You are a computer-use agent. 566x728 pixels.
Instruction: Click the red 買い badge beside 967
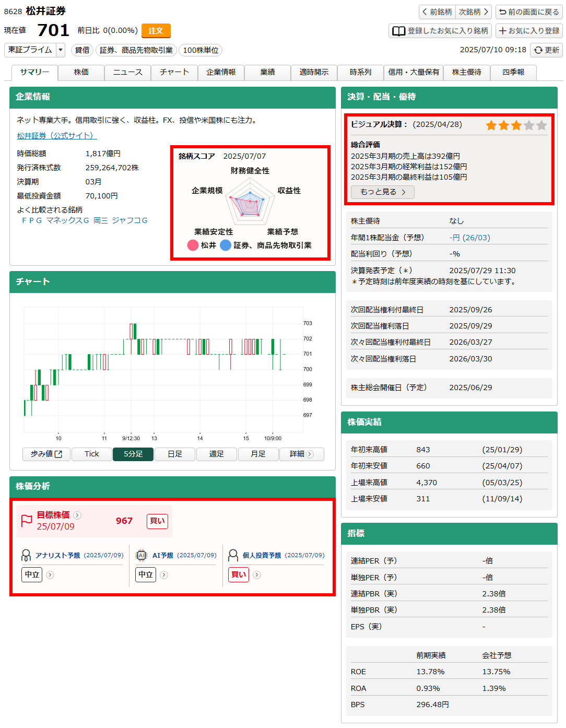point(157,521)
